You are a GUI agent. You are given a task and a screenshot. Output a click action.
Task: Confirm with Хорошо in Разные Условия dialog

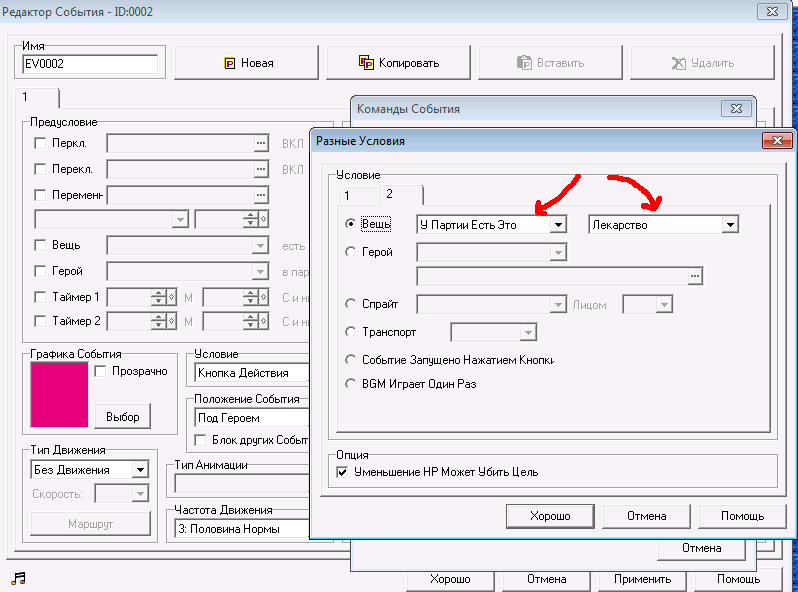tap(550, 516)
